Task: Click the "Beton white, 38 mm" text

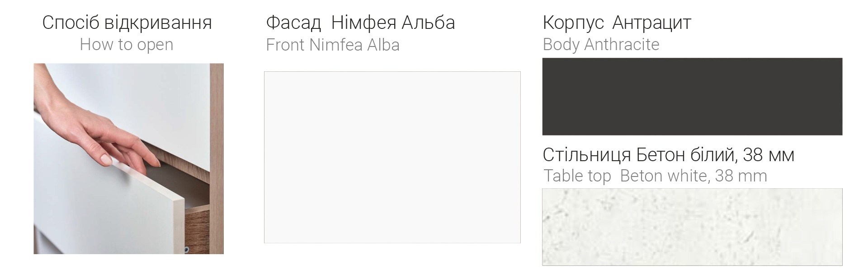Action: coord(693,176)
